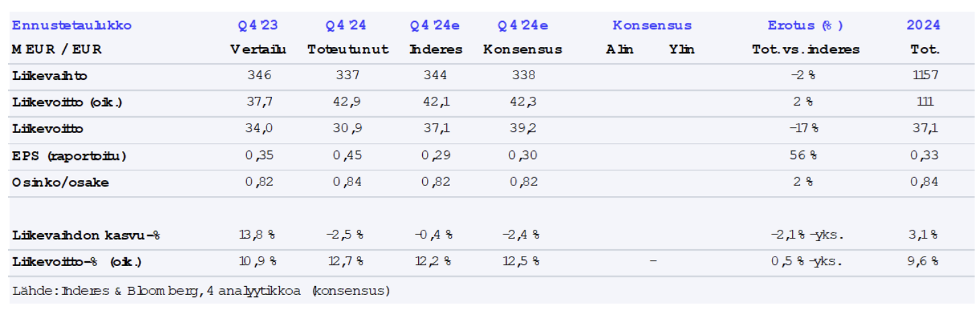Select the full-year revenue value 1157

tap(924, 75)
